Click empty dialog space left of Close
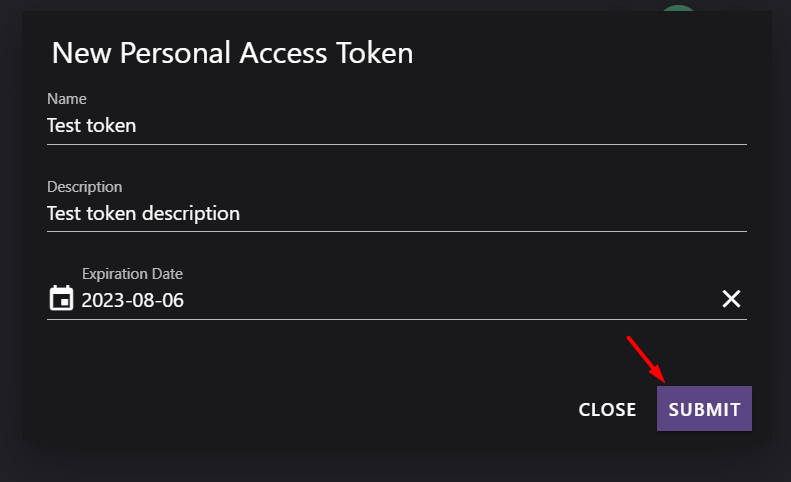 (300, 409)
